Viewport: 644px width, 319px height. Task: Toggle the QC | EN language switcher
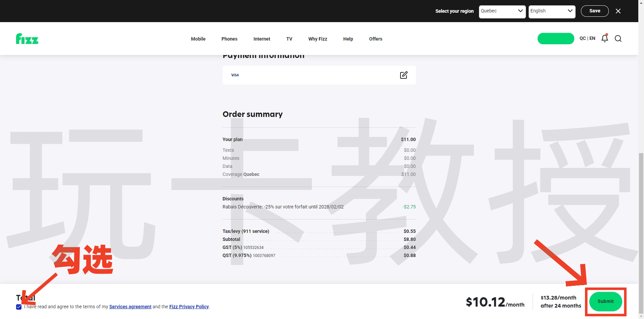(x=587, y=38)
